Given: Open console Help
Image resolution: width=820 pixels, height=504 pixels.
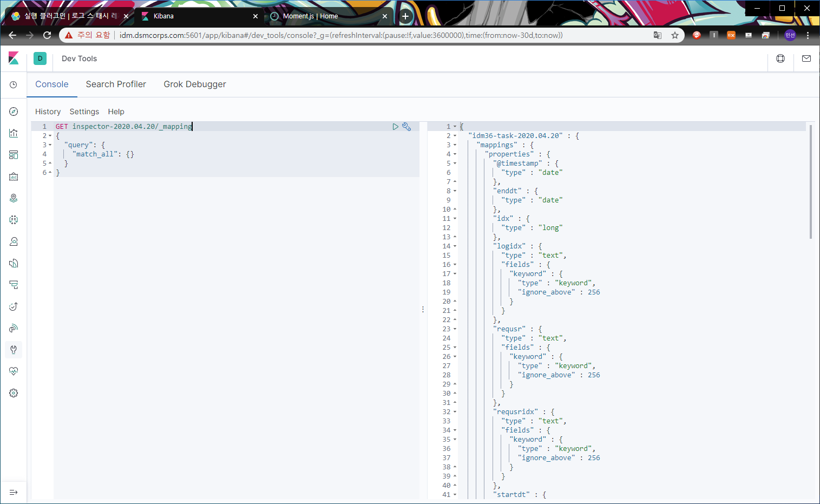Looking at the screenshot, I should pos(116,112).
